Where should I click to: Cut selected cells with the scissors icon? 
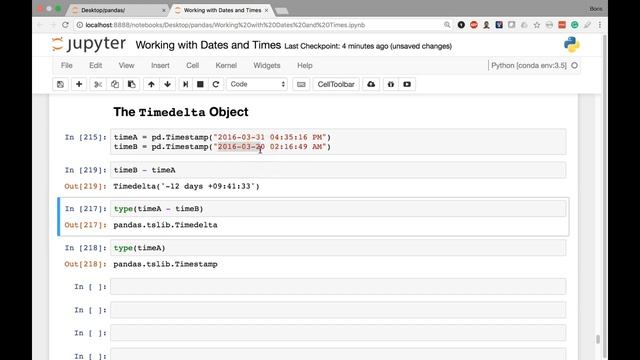pos(98,84)
